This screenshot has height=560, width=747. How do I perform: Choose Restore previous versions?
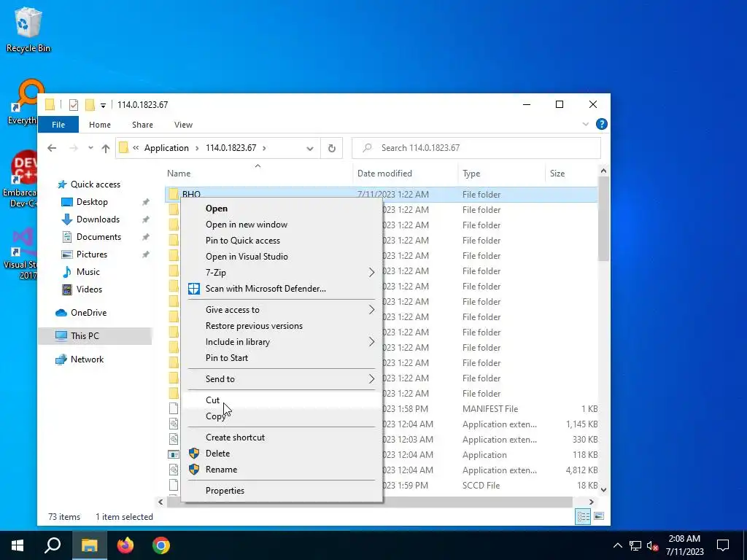(x=281, y=326)
